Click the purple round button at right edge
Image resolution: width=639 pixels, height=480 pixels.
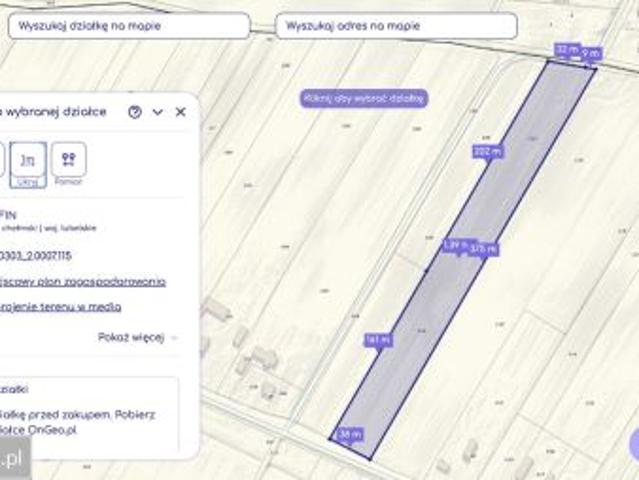[x=634, y=445]
